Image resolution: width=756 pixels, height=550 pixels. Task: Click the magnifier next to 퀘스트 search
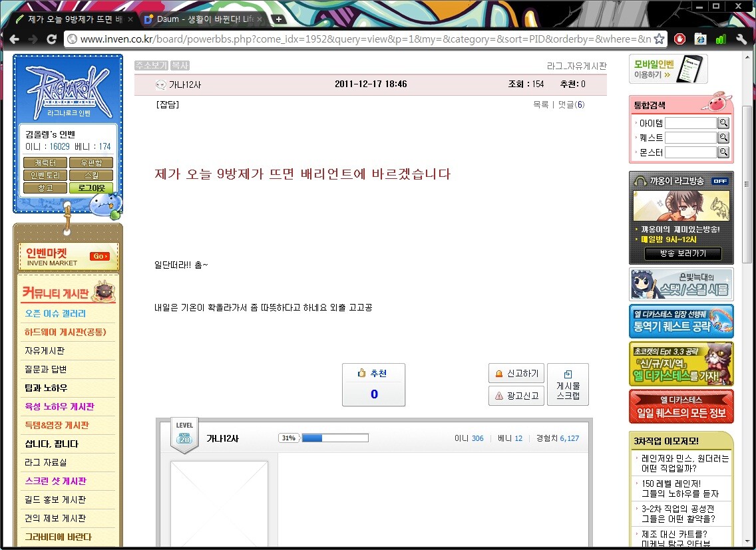tap(723, 138)
